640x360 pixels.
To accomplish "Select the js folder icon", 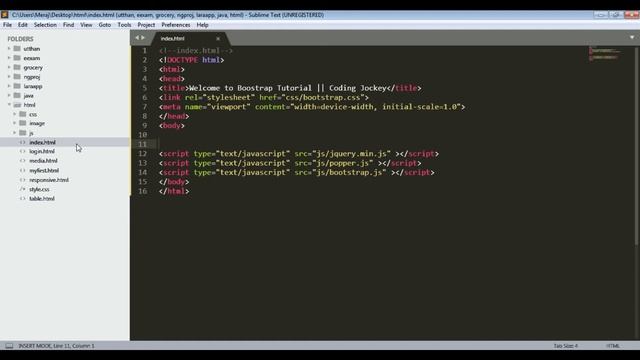I will pos(23,133).
